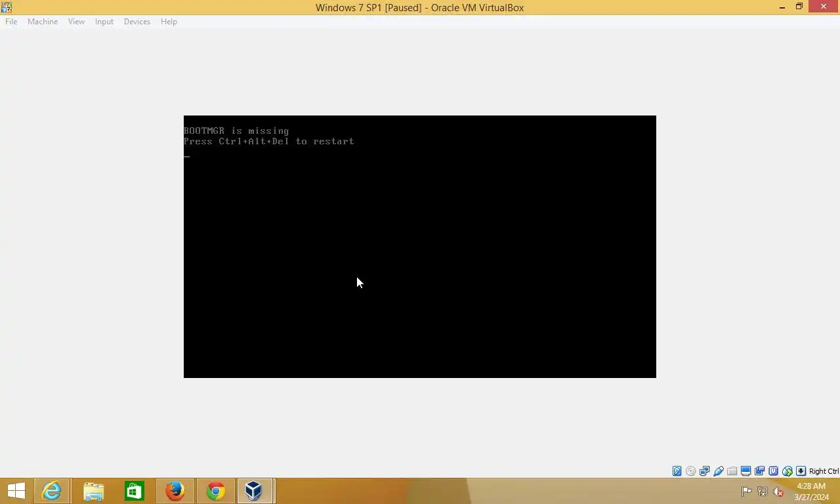Image resolution: width=840 pixels, height=504 pixels.
Task: Click the CPU virtualization status icon
Action: tap(773, 471)
